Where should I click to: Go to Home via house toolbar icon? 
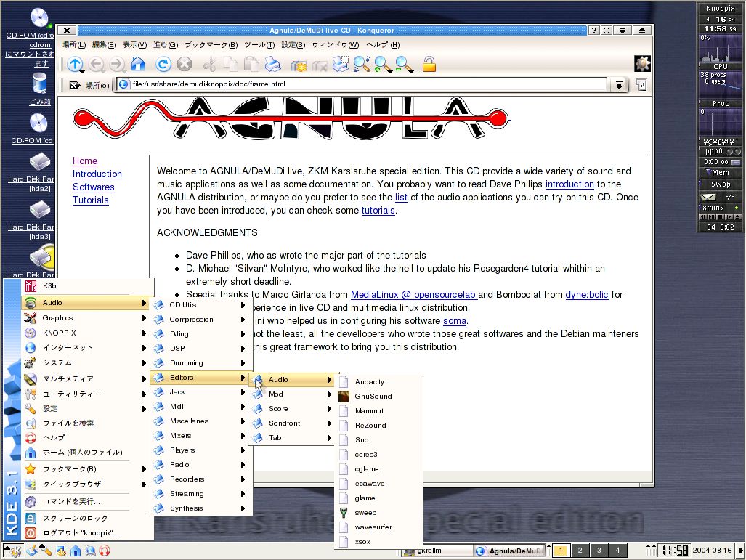(x=138, y=64)
